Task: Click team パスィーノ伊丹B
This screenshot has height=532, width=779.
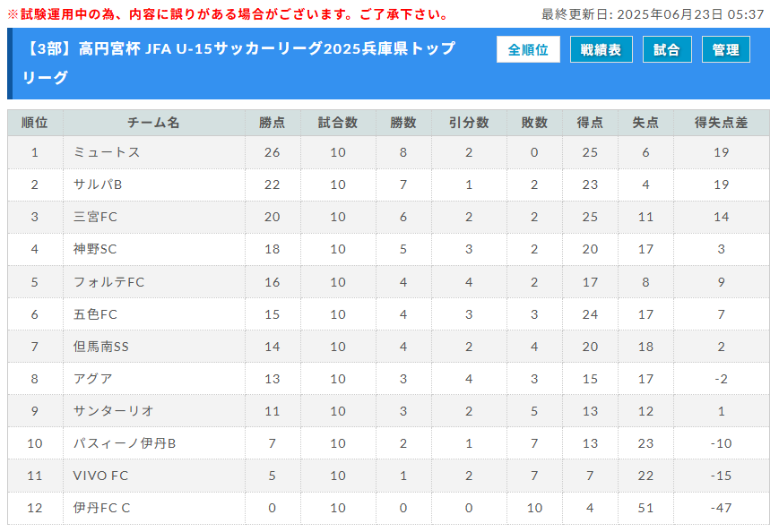Action: (125, 443)
